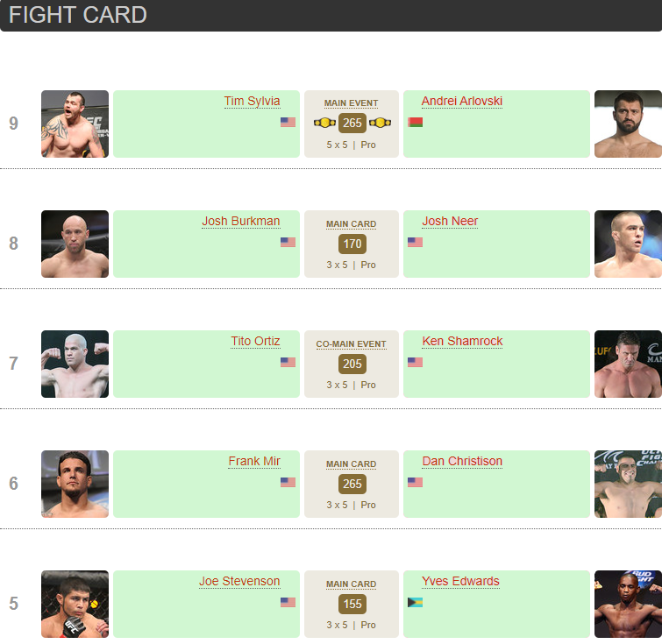662x644 pixels.
Task: Go to Tito Ortiz's profile
Action: pos(255,341)
